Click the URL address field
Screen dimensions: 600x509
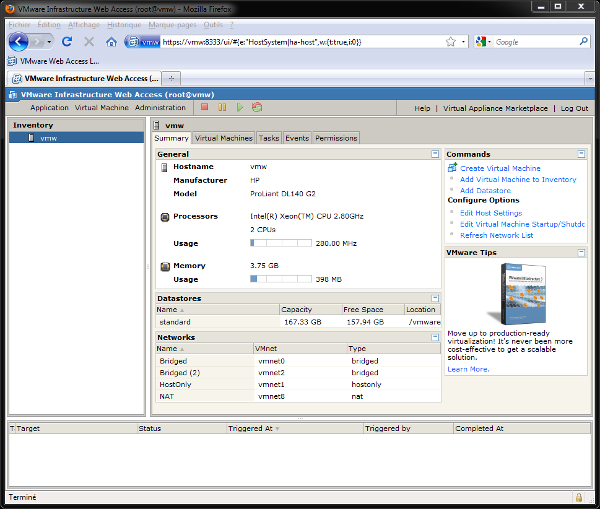[x=302, y=42]
